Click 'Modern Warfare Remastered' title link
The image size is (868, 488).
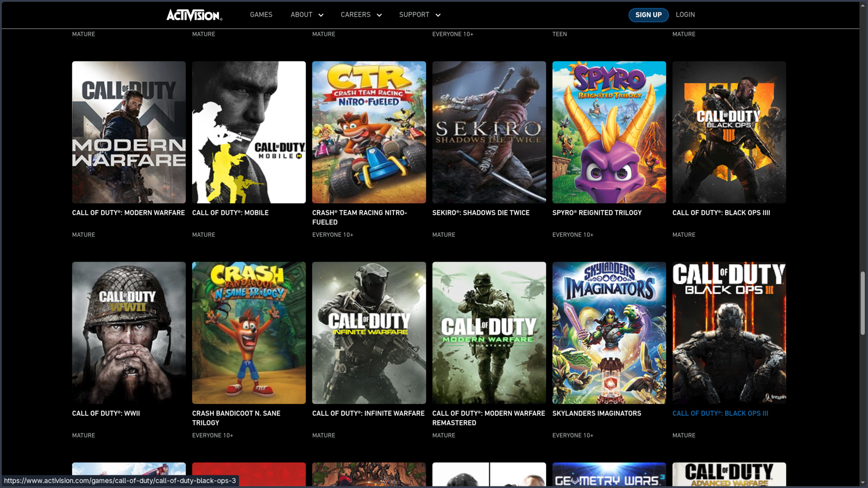489,418
